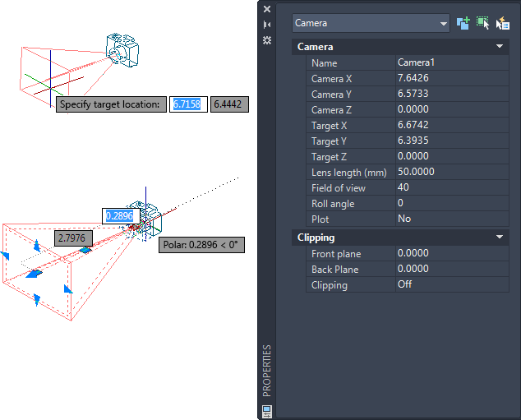Click the Field of view label

(x=339, y=188)
